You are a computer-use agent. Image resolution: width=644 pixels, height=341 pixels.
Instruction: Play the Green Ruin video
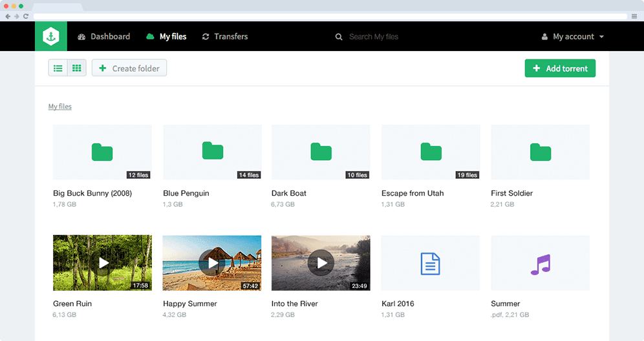tap(102, 263)
